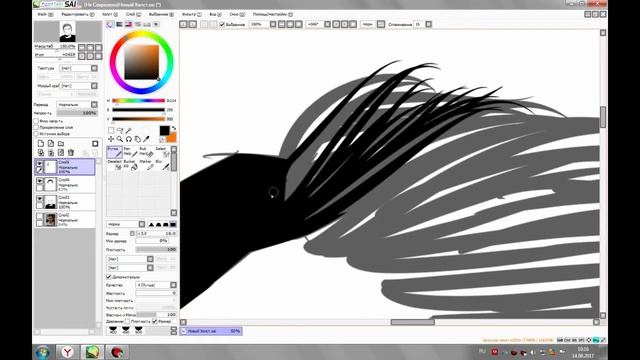
Task: Select the Blur tool
Action: (162, 164)
